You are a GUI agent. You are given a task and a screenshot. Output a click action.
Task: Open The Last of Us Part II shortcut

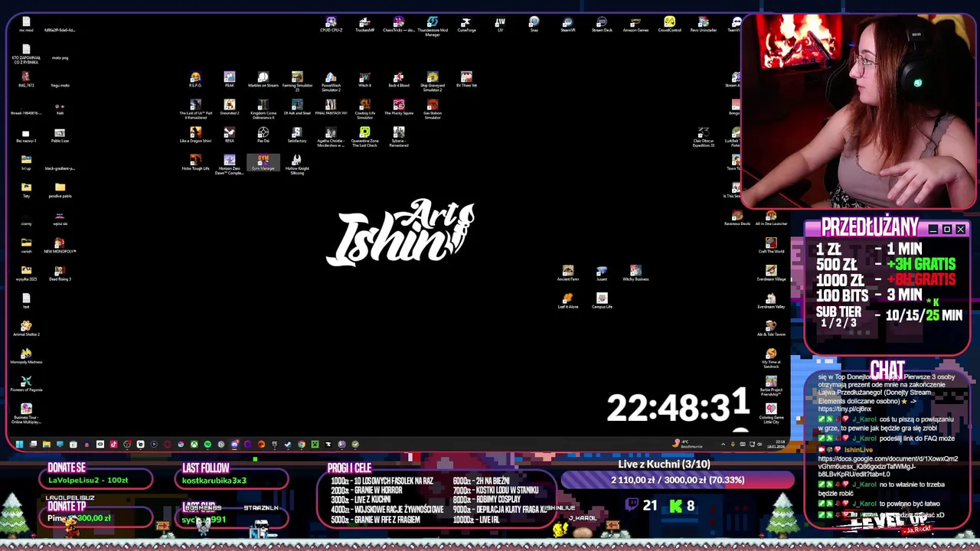point(195,109)
